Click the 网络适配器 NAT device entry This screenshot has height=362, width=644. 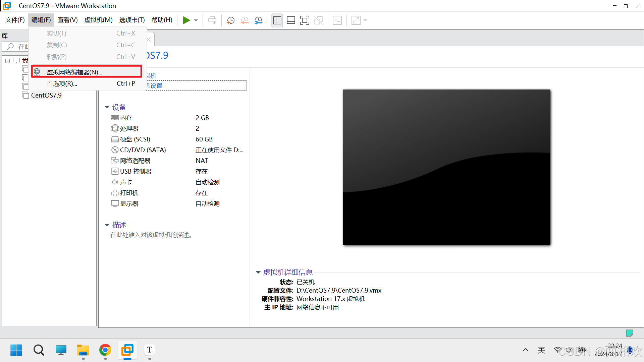pos(135,161)
